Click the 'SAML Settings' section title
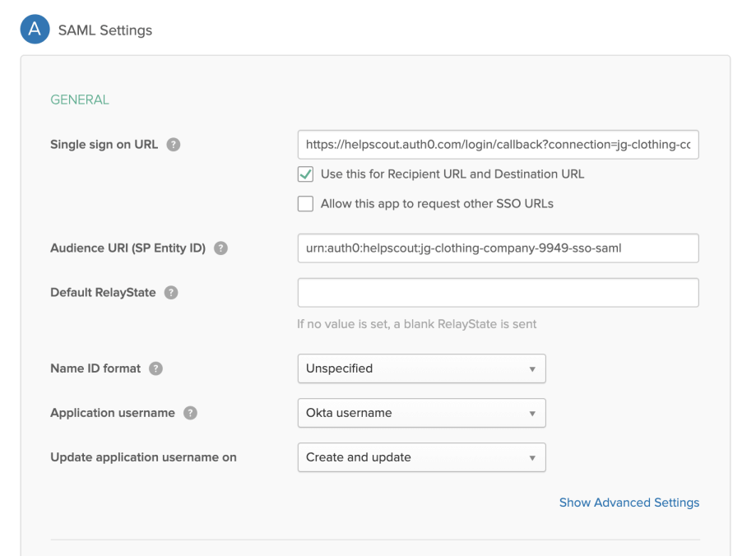Image resolution: width=756 pixels, height=556 pixels. pos(104,30)
